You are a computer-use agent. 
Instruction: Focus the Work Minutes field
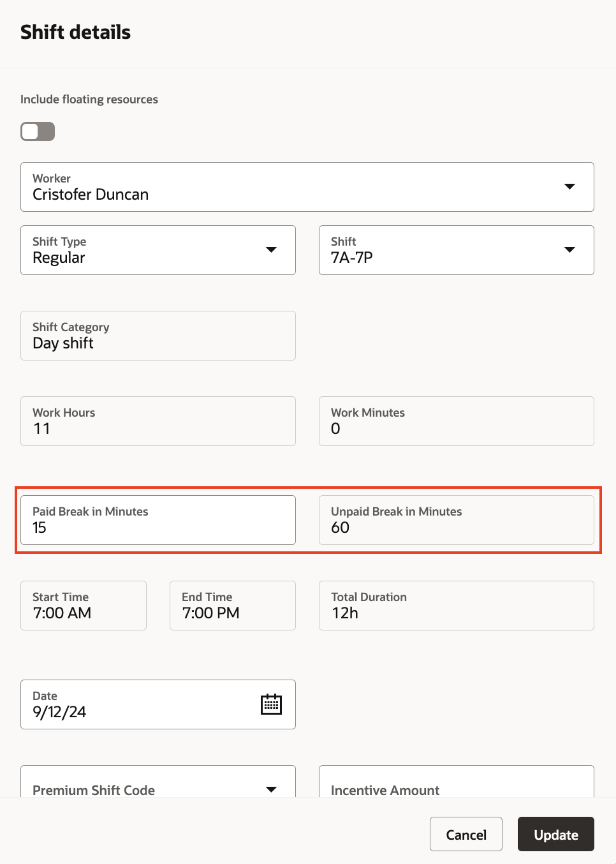[x=456, y=421]
